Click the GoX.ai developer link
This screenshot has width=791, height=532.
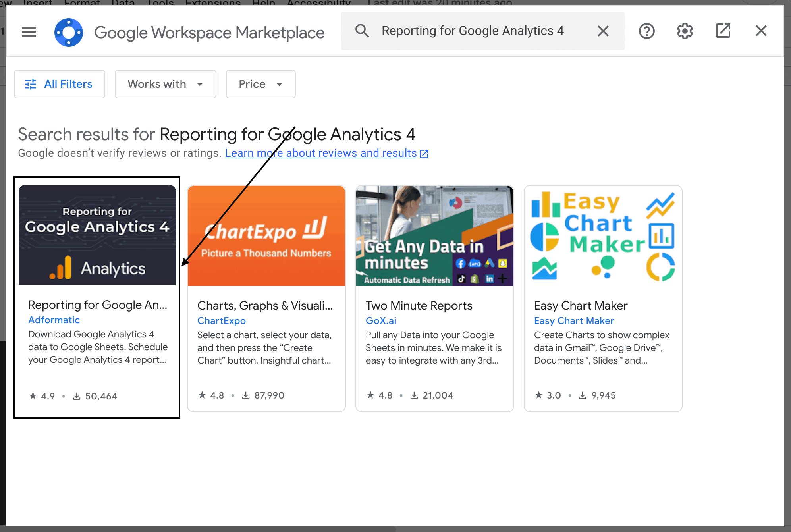point(381,321)
